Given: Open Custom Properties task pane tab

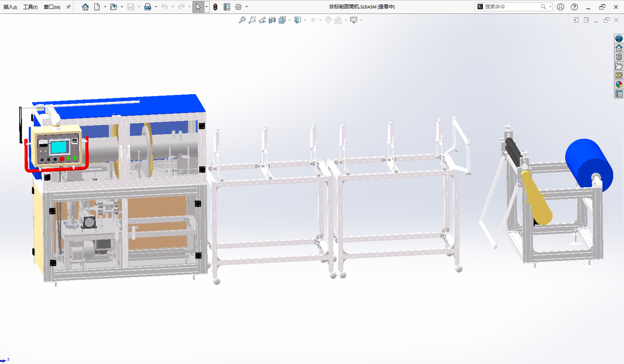Looking at the screenshot, I should pyautogui.click(x=619, y=94).
